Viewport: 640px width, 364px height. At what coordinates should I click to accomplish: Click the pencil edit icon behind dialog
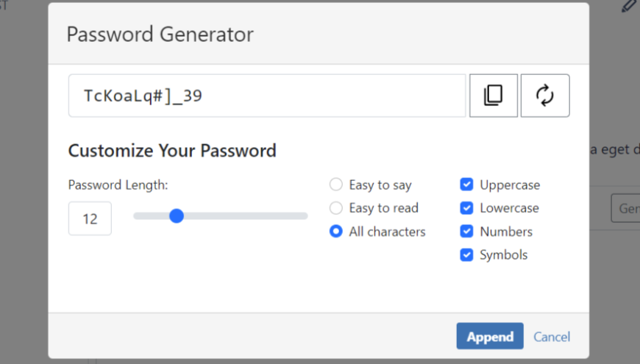coord(628,7)
